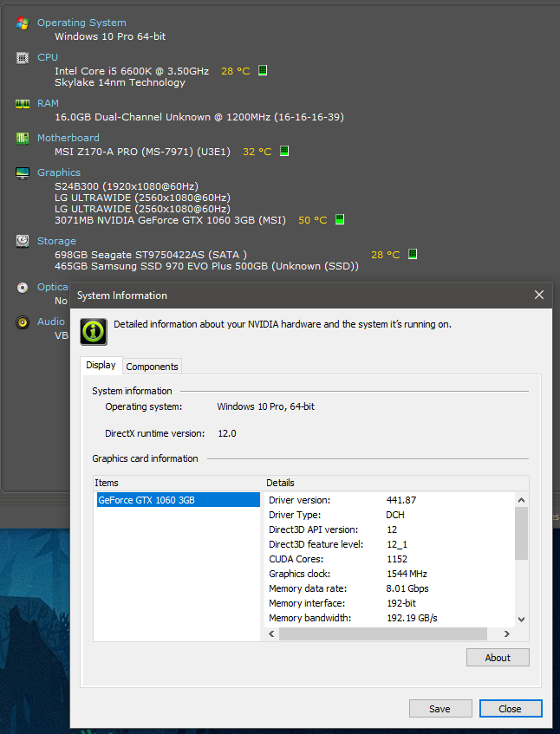Click the NVIDIA System Information green info icon
This screenshot has height=734, width=560.
pos(94,332)
